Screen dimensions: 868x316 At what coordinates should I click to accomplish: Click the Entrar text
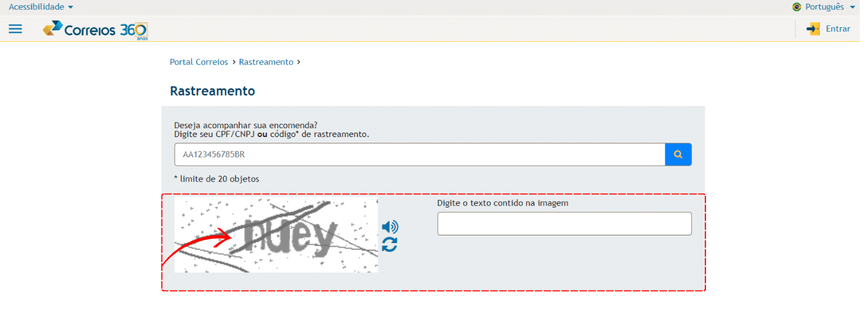[838, 29]
